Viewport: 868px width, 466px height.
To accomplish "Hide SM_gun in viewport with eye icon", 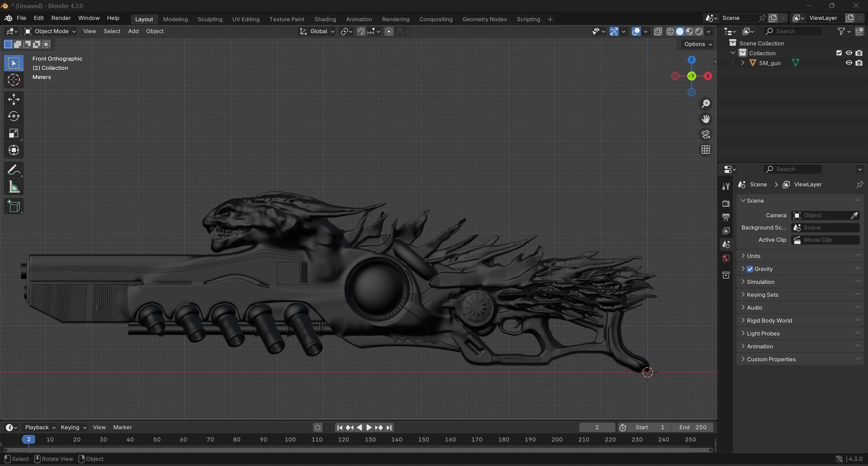I will pos(849,63).
